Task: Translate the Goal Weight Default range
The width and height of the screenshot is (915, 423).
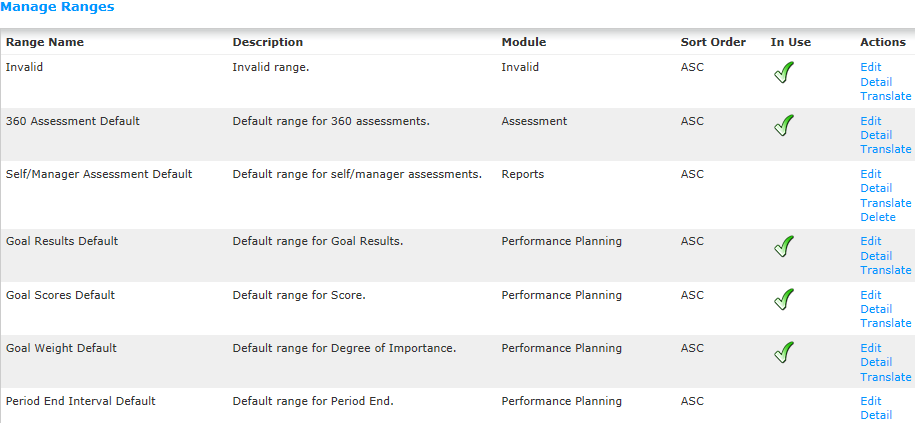Action: point(885,377)
